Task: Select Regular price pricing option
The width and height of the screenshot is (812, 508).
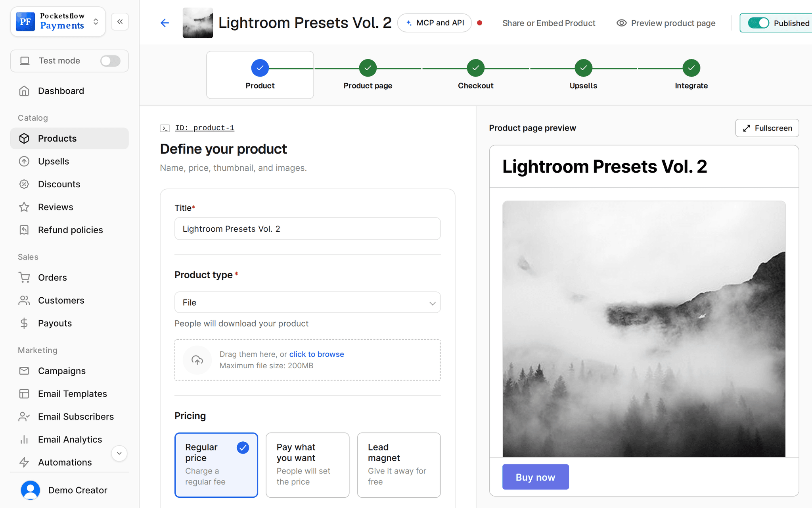Action: [216, 465]
